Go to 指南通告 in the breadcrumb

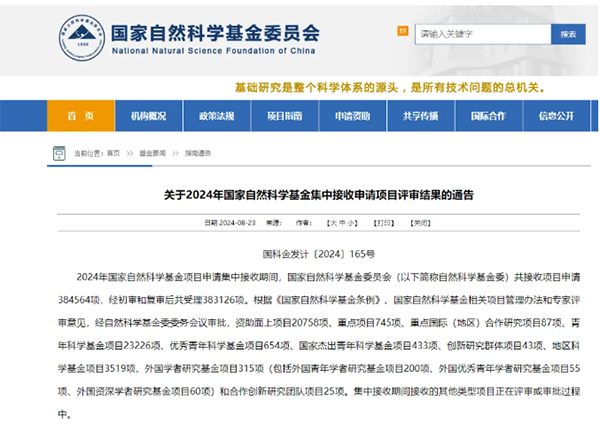pos(198,153)
